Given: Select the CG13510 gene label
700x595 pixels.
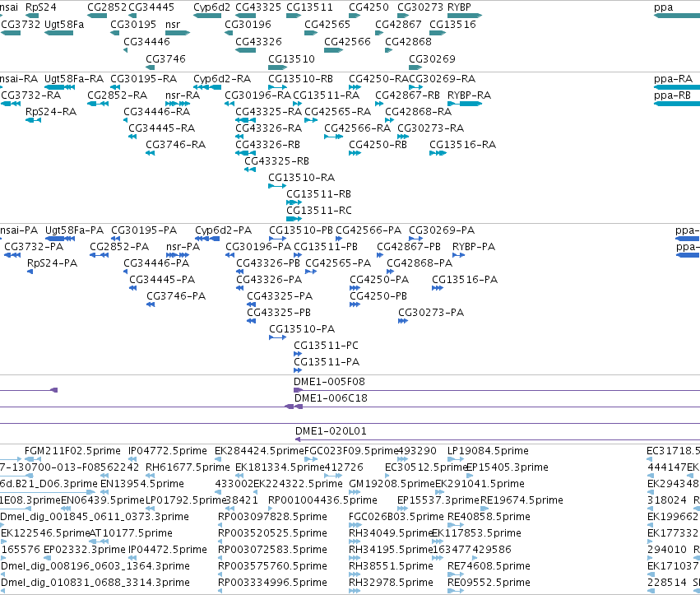Looking at the screenshot, I should coord(291,59).
